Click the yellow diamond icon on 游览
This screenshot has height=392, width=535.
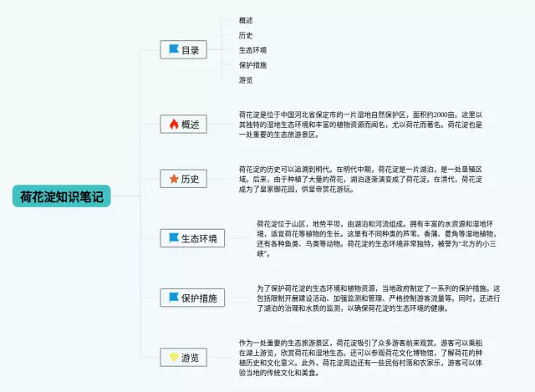174,357
